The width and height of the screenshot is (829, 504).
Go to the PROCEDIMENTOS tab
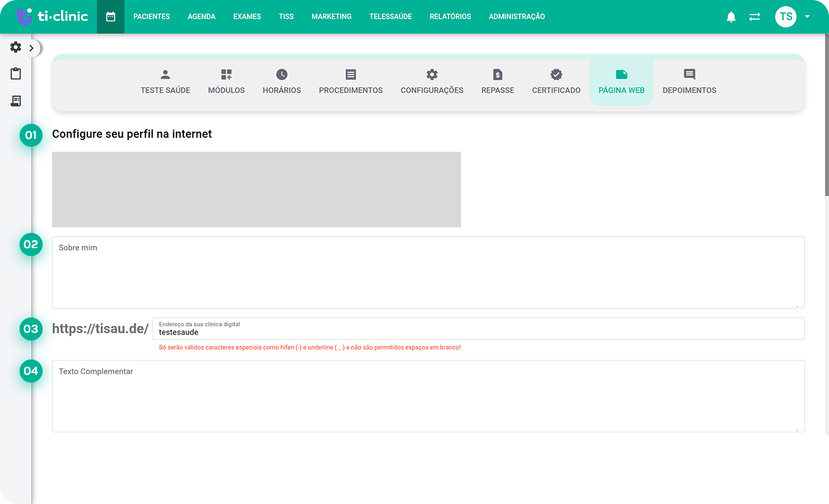tap(351, 82)
